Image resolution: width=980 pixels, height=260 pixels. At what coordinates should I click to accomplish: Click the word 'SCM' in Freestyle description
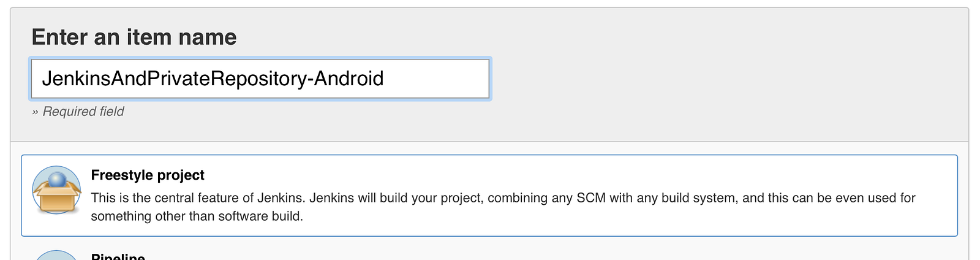pyautogui.click(x=591, y=198)
